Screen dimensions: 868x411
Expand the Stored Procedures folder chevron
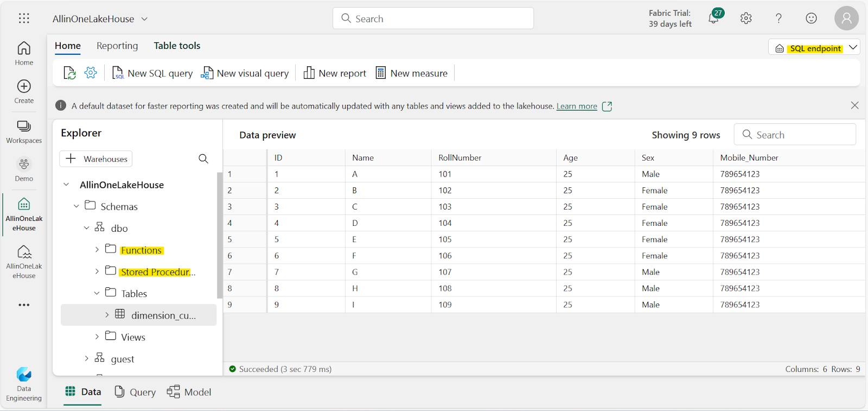(x=97, y=271)
